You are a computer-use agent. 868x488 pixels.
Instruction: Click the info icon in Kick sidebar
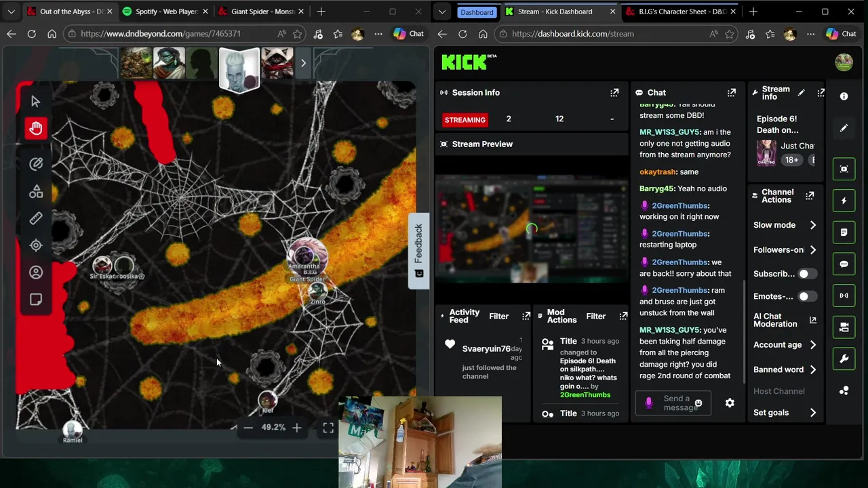(844, 96)
